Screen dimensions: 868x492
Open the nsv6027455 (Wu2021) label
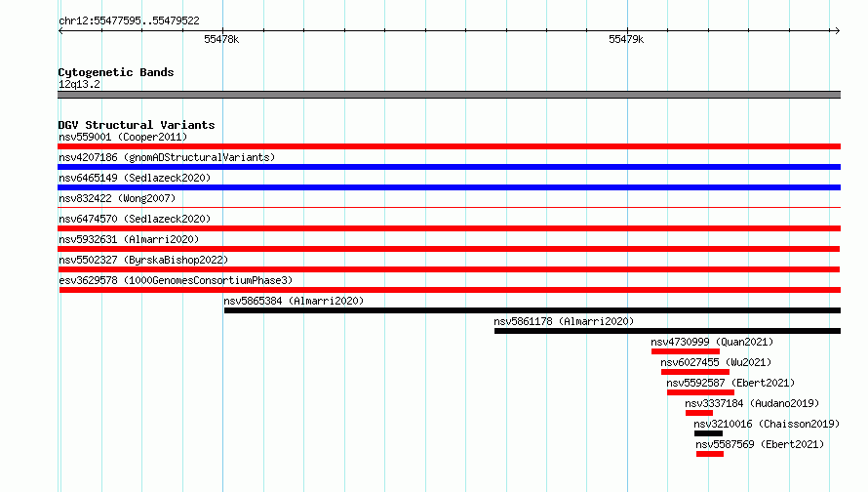tap(716, 362)
